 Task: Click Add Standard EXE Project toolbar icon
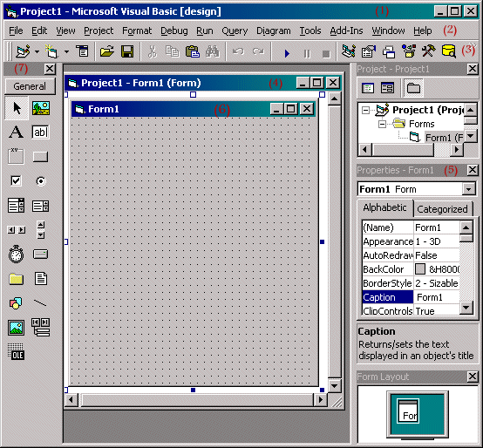[x=24, y=51]
